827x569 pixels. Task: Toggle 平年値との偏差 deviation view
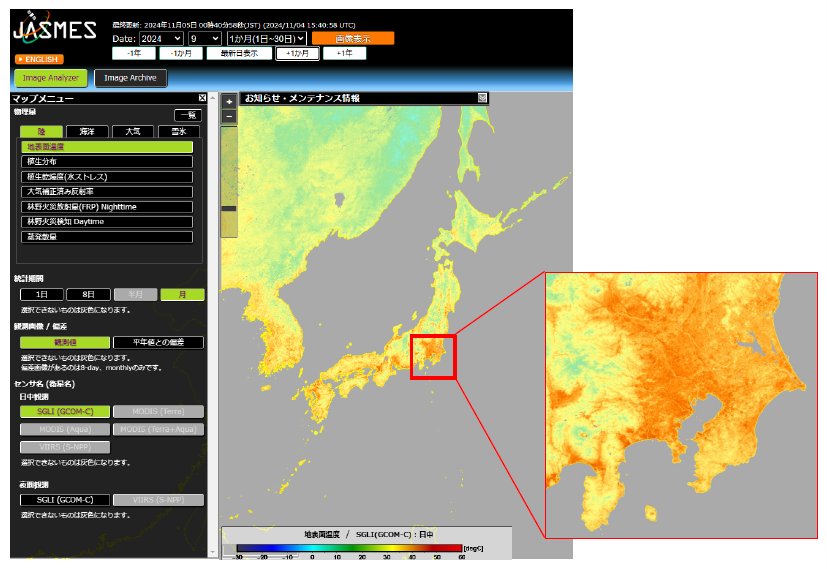pos(158,342)
